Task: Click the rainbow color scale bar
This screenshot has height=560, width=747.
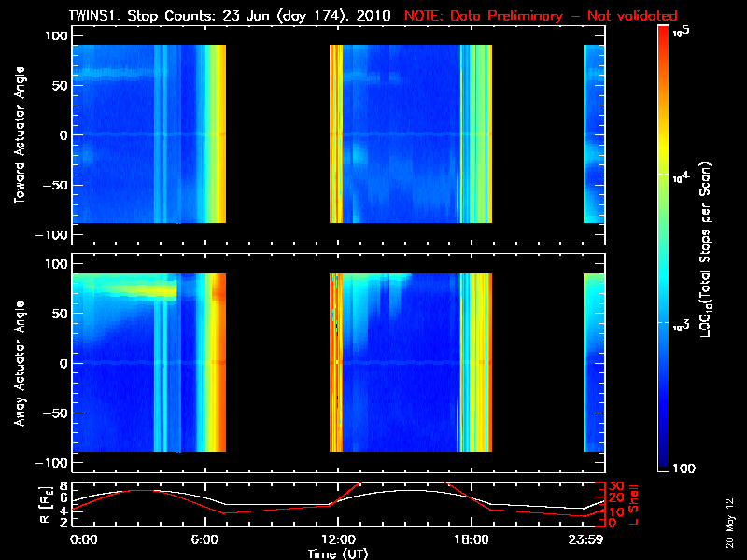Action: click(x=664, y=248)
